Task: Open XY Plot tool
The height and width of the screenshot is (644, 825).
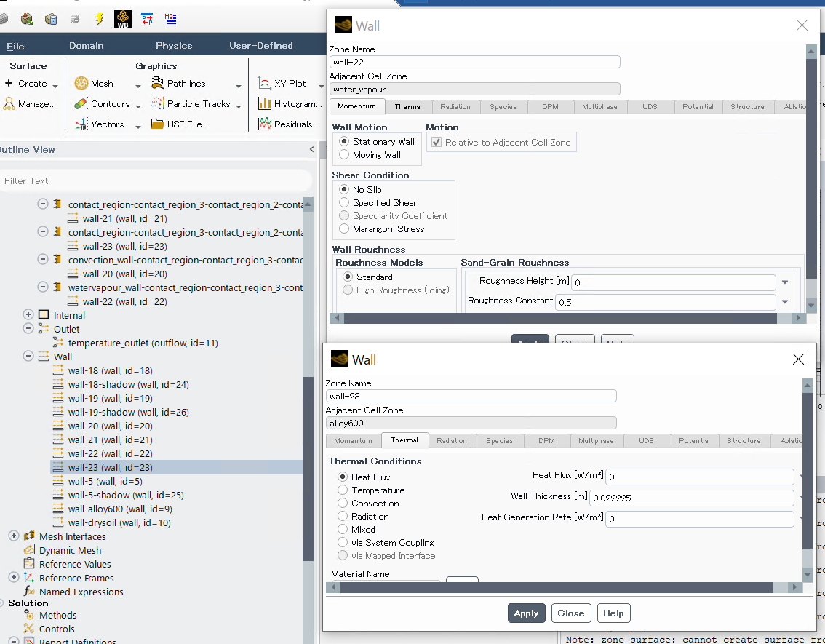Action: (x=282, y=83)
